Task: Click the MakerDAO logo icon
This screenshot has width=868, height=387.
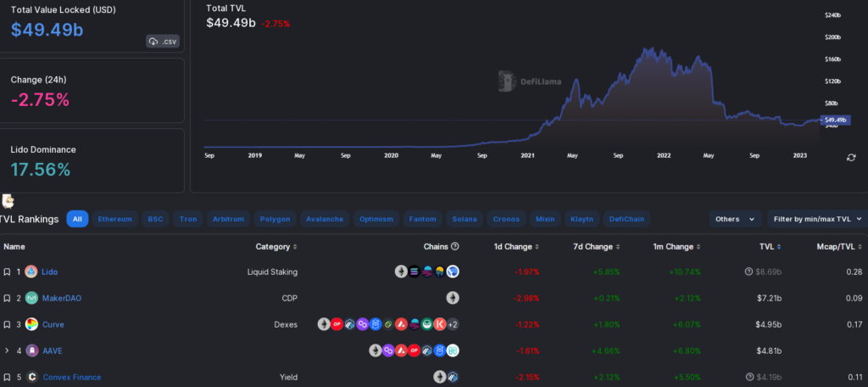Action: (31, 298)
